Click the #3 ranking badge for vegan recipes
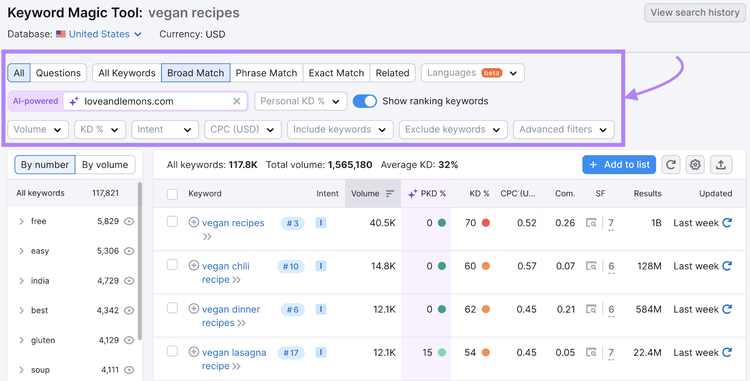Image resolution: width=750 pixels, height=381 pixels. pyautogui.click(x=292, y=223)
